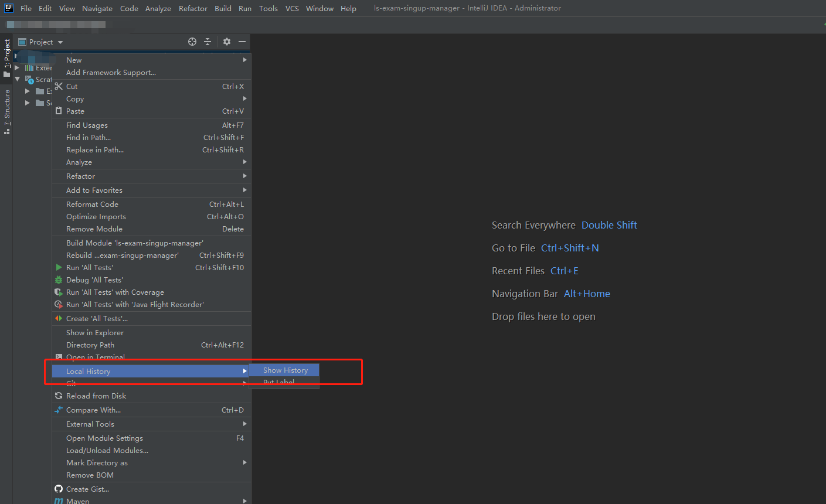The width and height of the screenshot is (826, 504).
Task: Click the Search Everywhere shortcut link
Action: click(x=609, y=224)
